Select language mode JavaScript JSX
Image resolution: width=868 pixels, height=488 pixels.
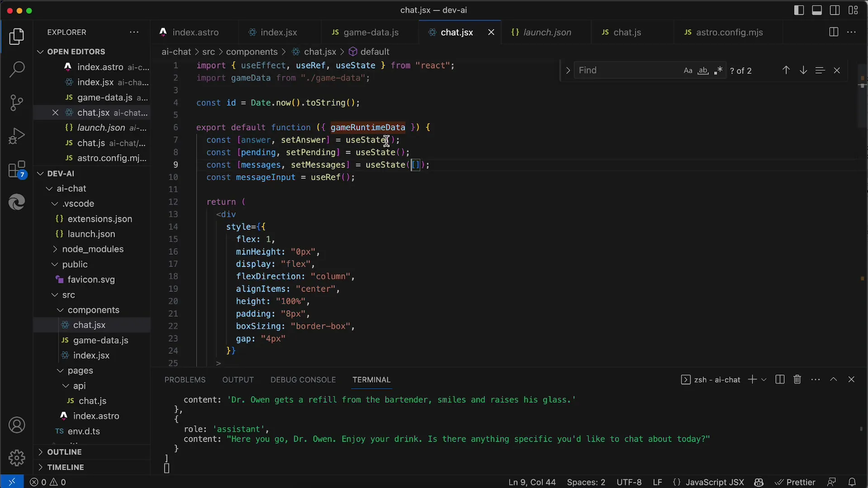715,482
